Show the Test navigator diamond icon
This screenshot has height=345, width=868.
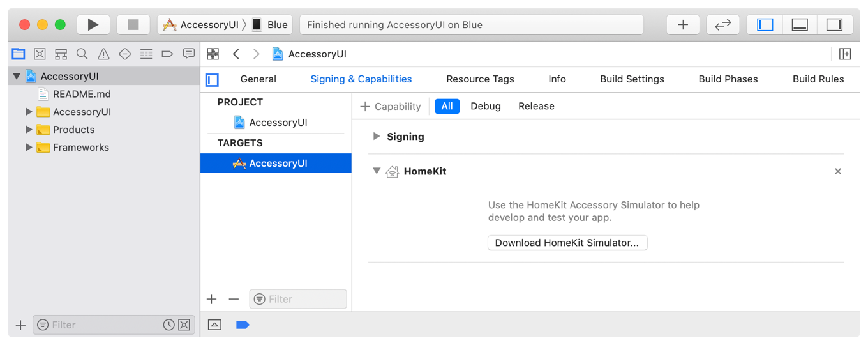click(x=125, y=54)
